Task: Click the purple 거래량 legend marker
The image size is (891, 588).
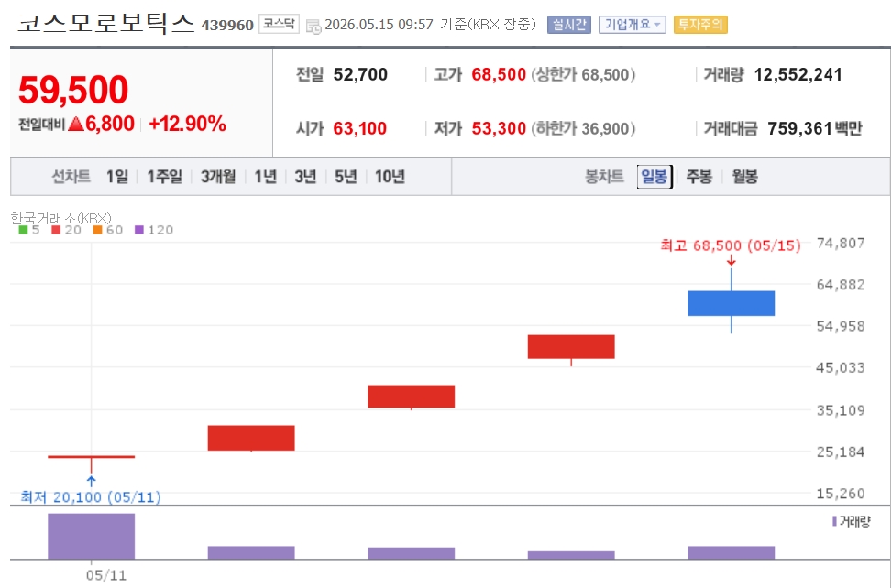Action: (834, 521)
